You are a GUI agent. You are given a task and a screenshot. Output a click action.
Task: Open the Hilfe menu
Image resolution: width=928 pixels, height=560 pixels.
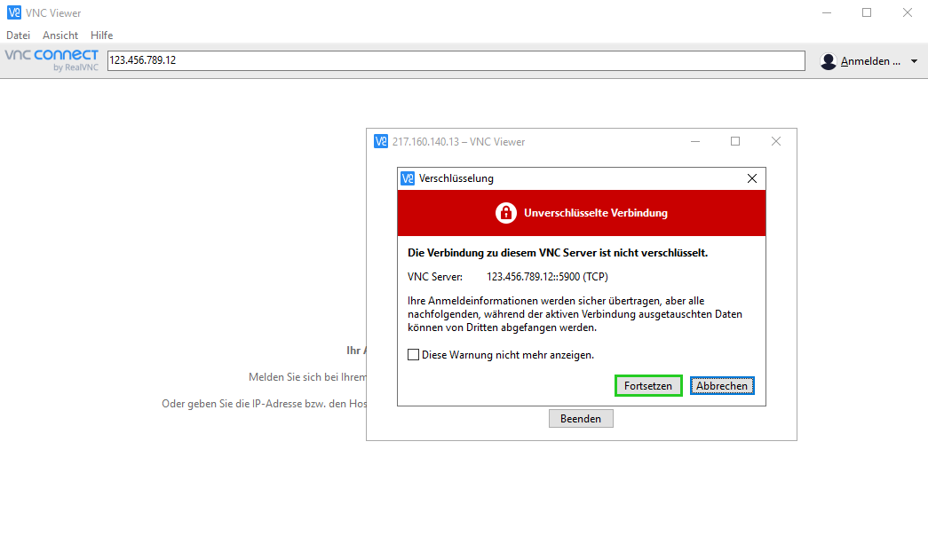click(x=102, y=35)
